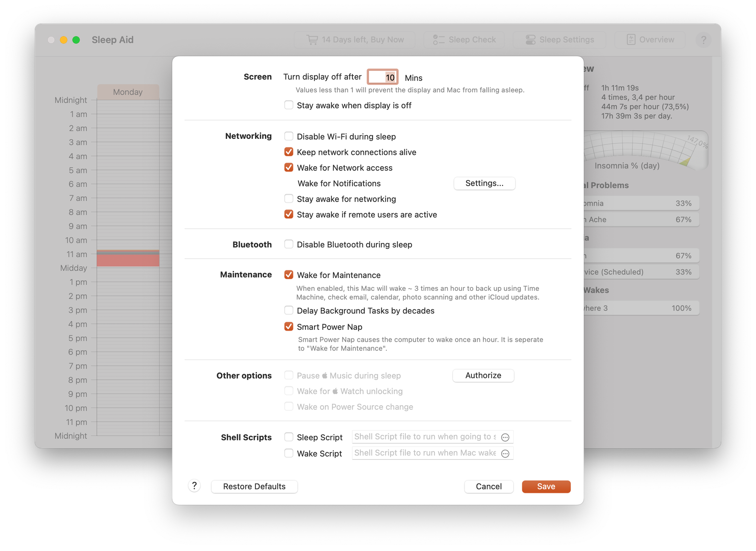This screenshot has height=551, width=756.
Task: Open Wake for Notifications Settings button
Action: (484, 183)
